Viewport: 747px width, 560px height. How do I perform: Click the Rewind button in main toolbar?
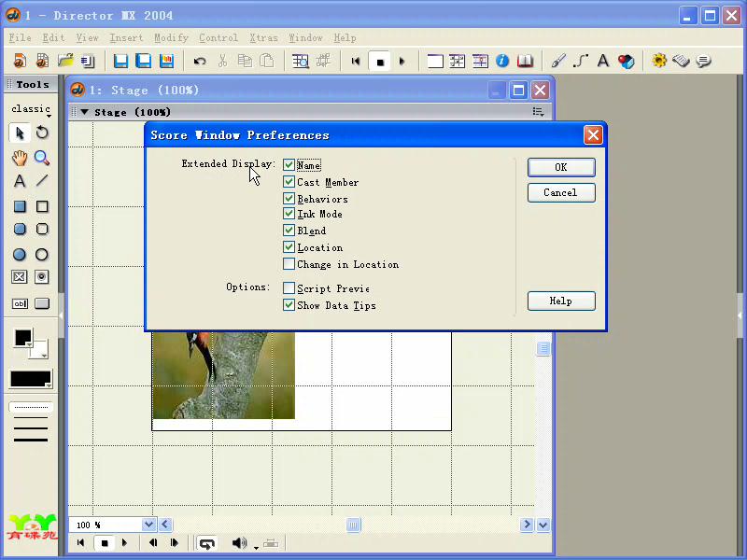click(x=356, y=62)
